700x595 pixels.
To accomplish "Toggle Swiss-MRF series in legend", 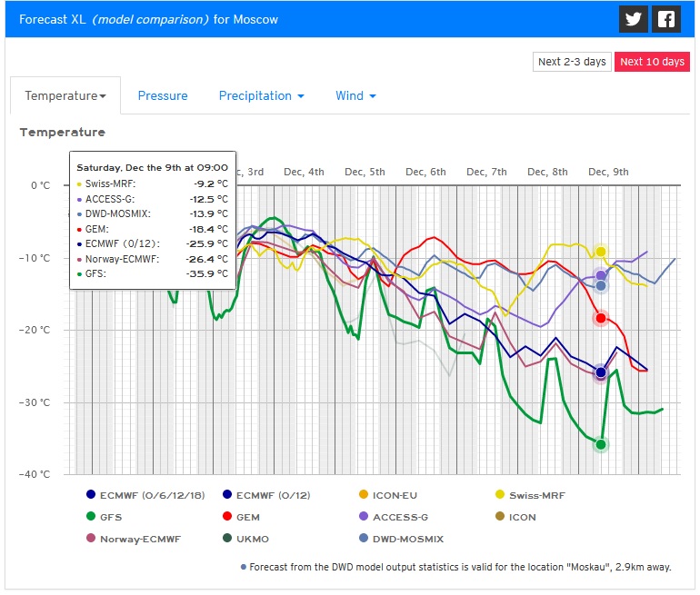I will 530,495.
